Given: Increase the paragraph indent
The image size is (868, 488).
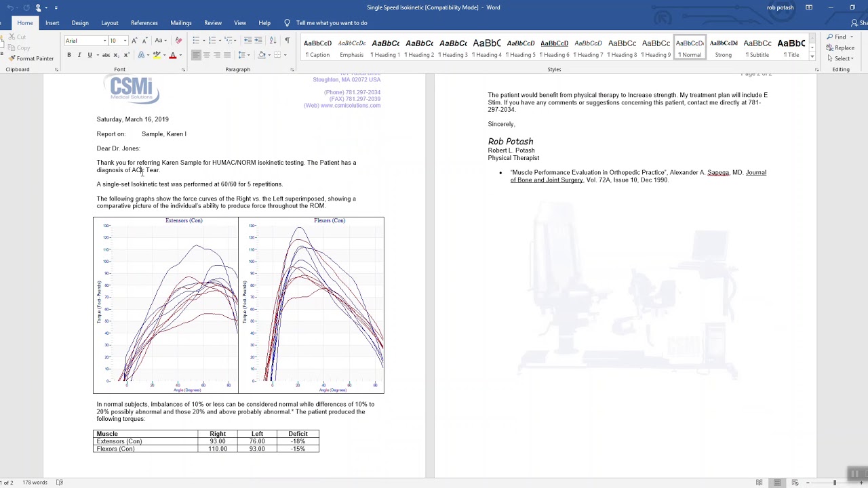Looking at the screenshot, I should [258, 41].
